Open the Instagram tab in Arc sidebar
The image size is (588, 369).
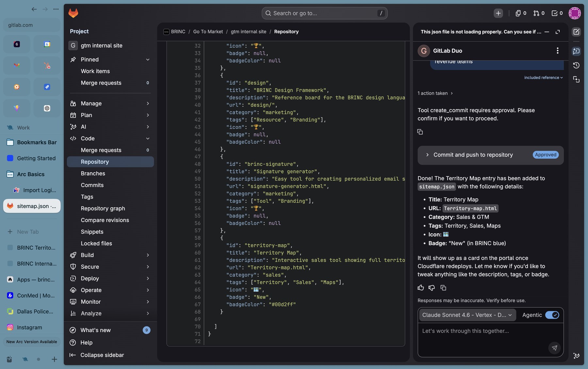32,327
